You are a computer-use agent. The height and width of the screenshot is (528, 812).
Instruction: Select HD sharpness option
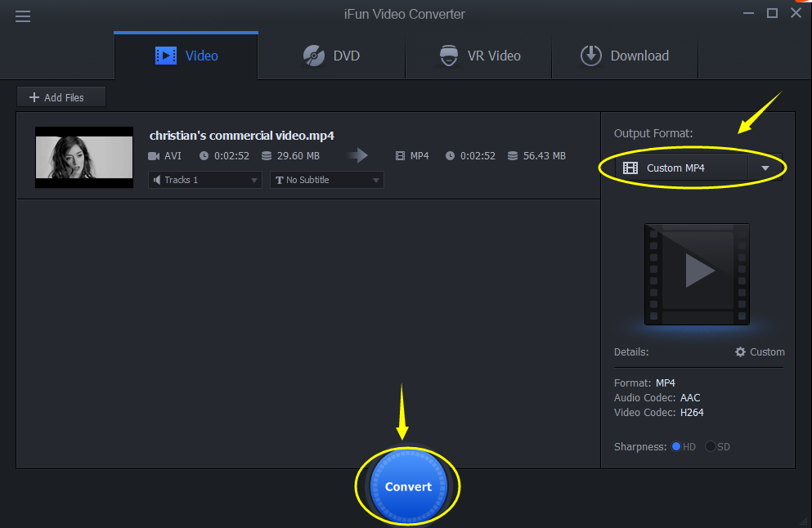(x=675, y=446)
